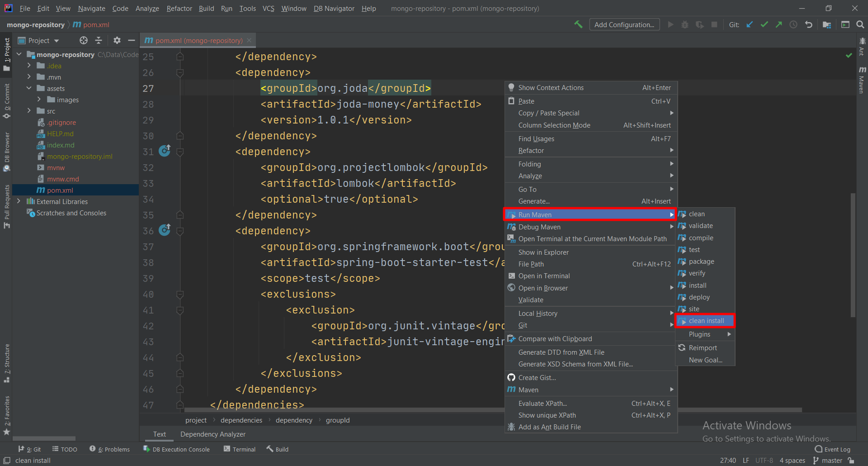Expand the images folder

point(39,100)
